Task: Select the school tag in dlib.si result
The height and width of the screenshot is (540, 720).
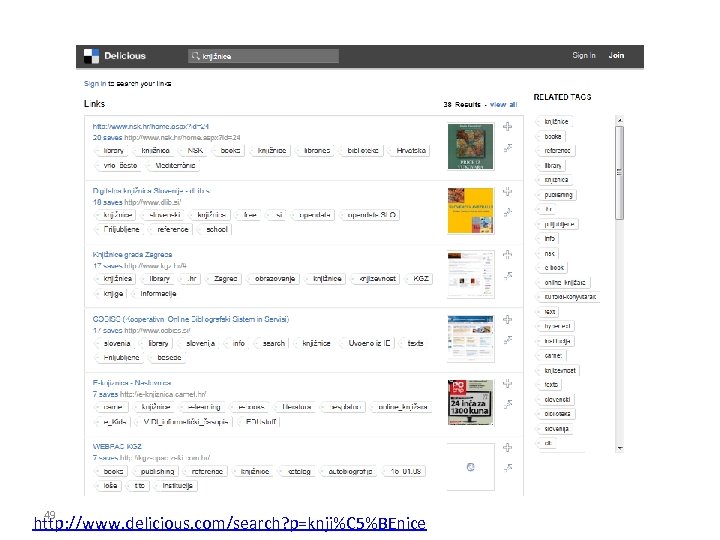Action: click(x=215, y=230)
